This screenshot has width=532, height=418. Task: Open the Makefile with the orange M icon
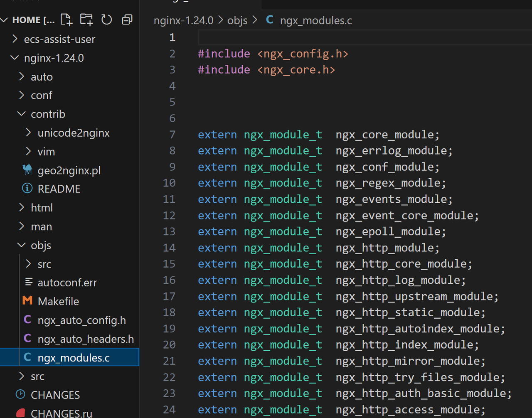(x=58, y=301)
